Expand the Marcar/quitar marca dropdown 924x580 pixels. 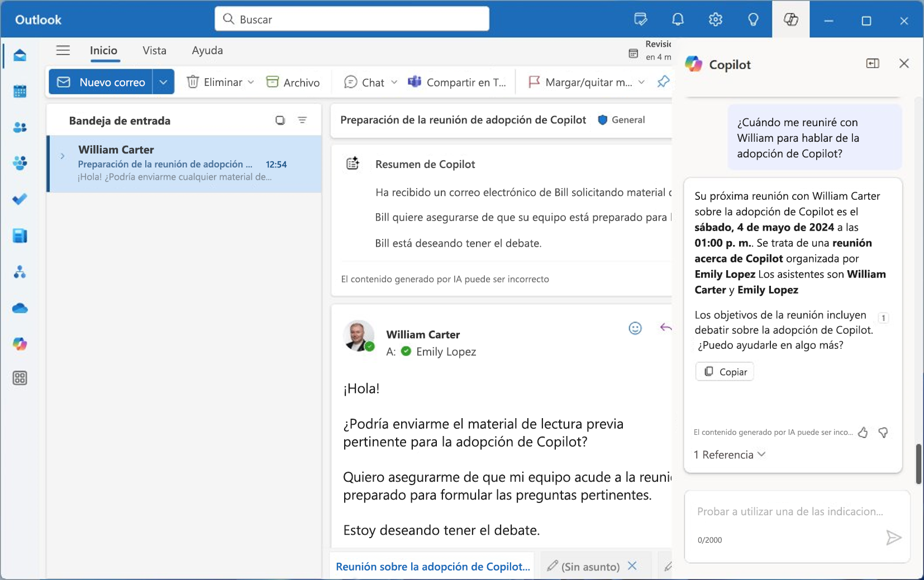click(641, 82)
